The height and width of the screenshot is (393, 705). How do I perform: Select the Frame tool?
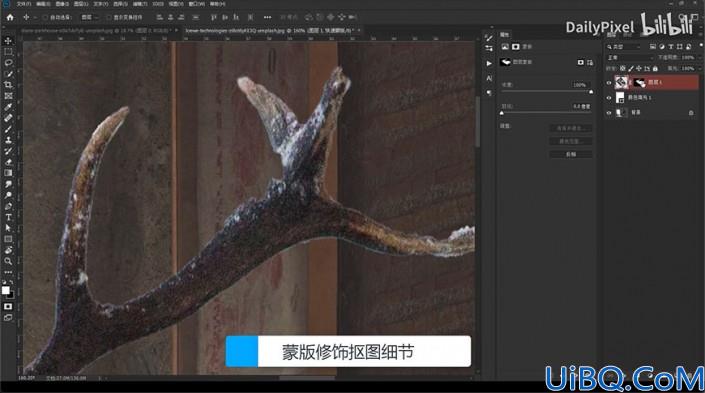[x=8, y=96]
